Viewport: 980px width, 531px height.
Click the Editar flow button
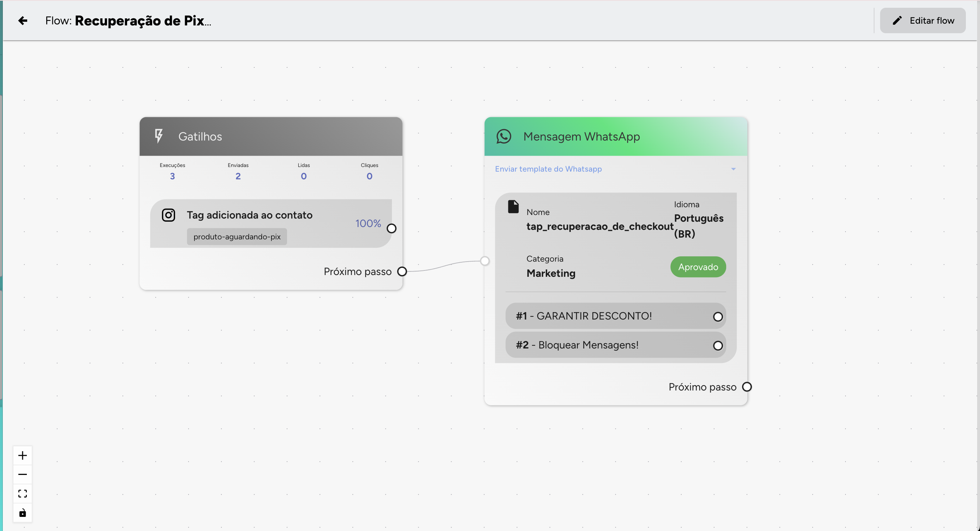click(x=922, y=20)
